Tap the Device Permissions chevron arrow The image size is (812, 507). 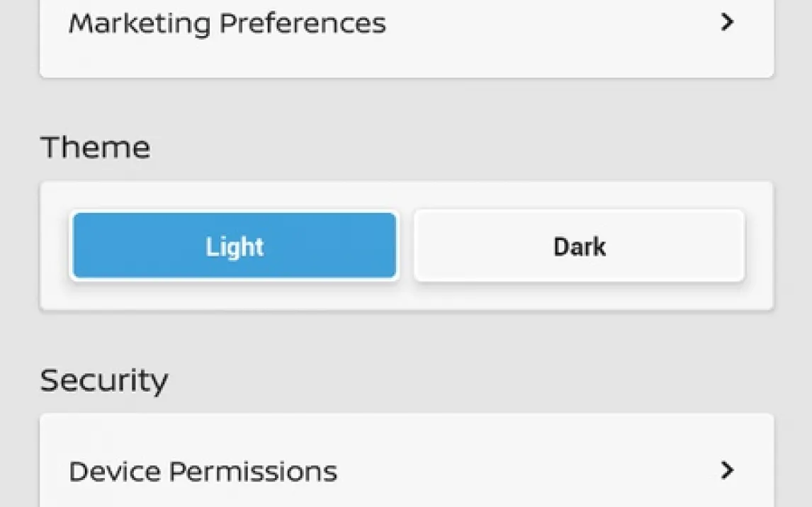[726, 470]
